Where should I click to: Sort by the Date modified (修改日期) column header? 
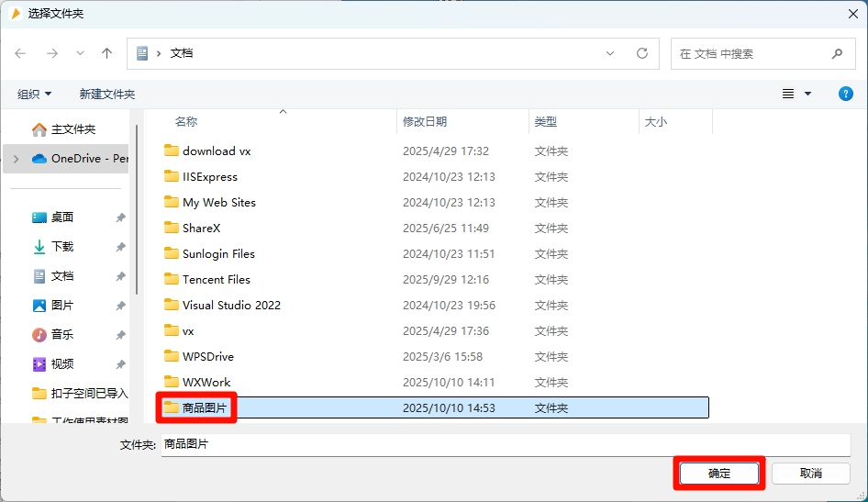[425, 121]
